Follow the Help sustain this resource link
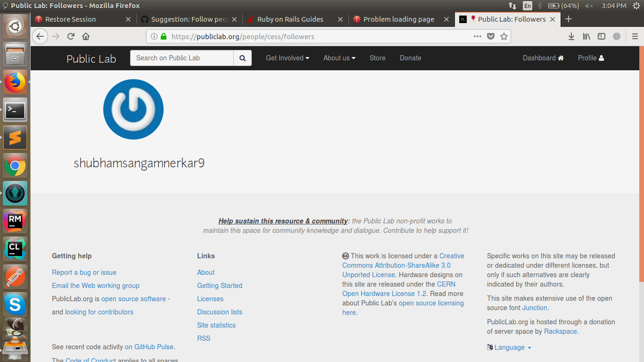 (x=283, y=221)
